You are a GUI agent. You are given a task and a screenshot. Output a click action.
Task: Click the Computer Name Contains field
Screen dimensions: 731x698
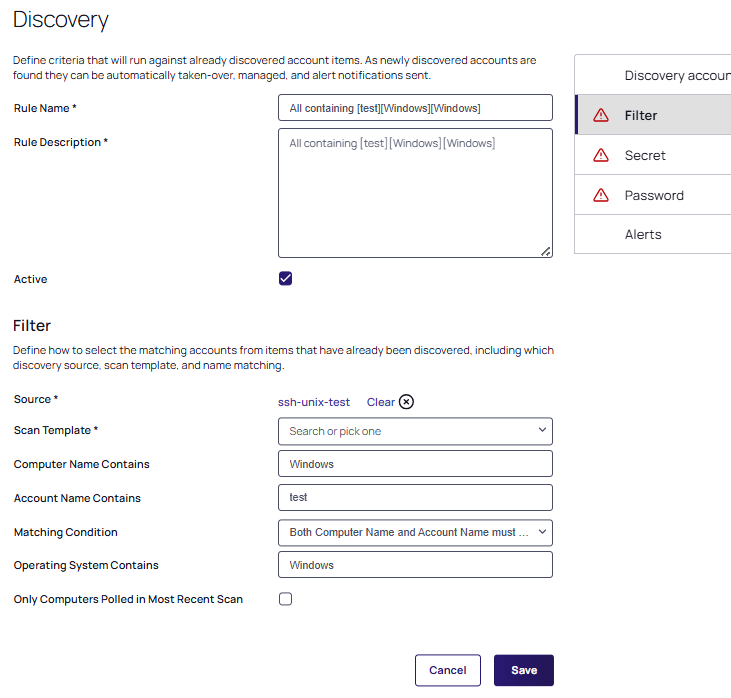415,464
